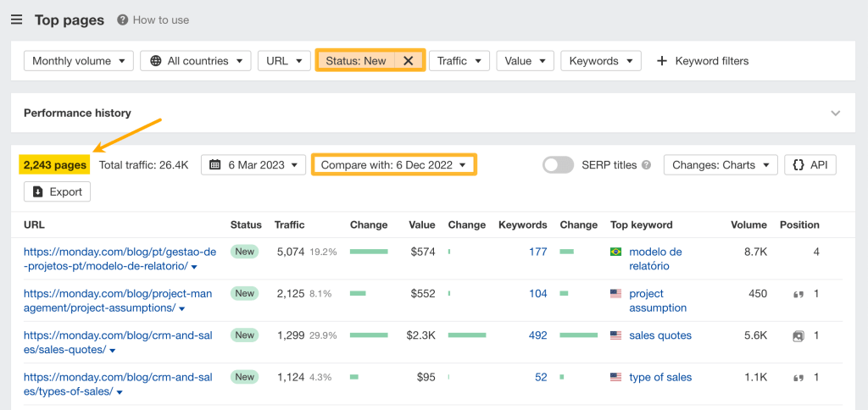
Task: Open the Traffic filter menu
Action: (459, 61)
